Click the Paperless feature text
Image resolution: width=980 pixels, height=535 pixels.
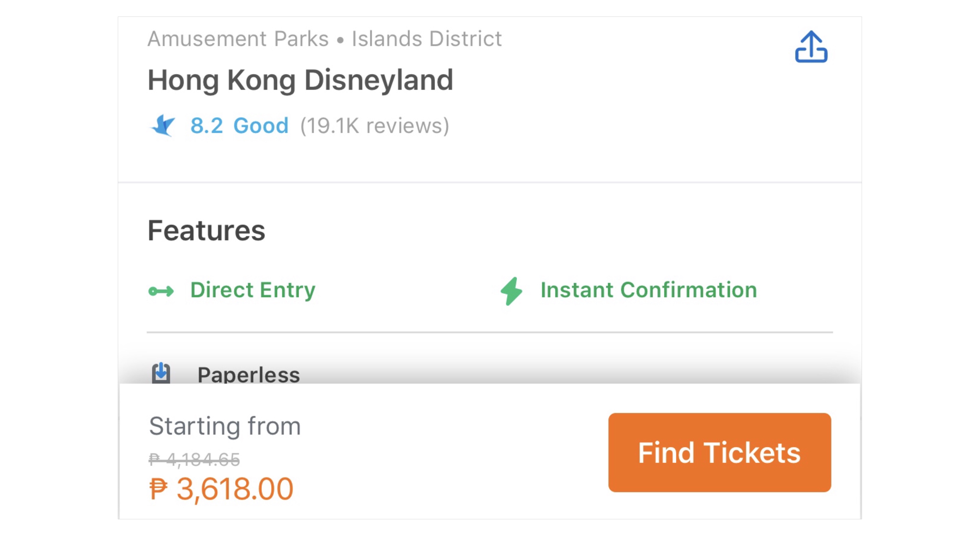coord(249,375)
